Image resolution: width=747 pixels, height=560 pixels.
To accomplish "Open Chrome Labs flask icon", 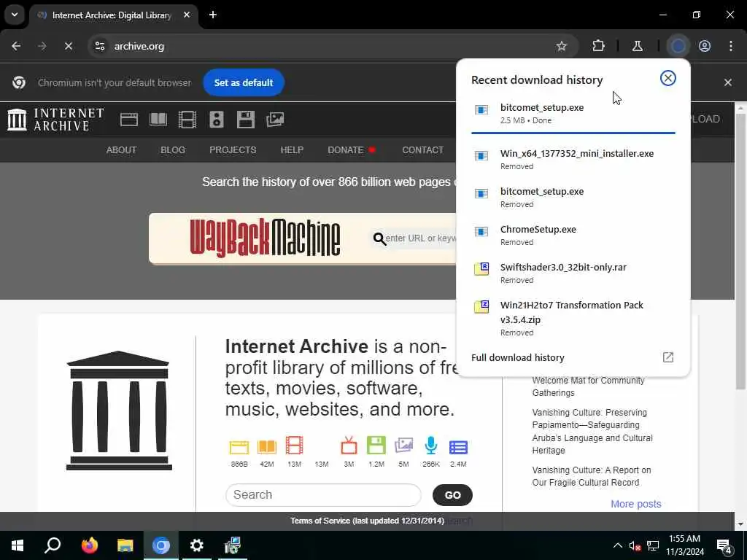I will [638, 46].
